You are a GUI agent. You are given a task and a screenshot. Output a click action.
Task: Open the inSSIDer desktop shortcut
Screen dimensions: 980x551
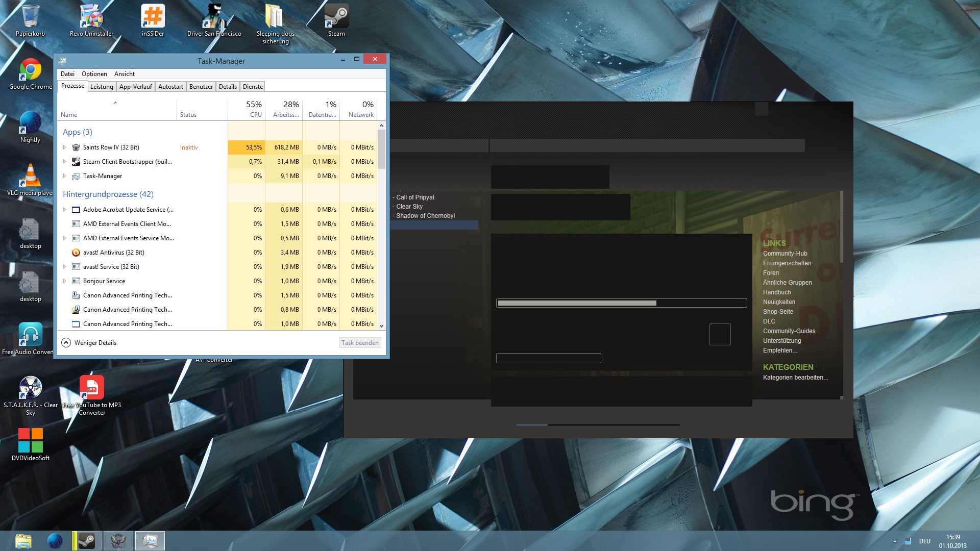(153, 17)
